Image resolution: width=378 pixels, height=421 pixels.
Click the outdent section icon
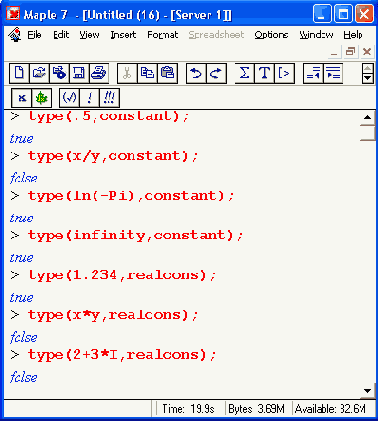coord(313,73)
